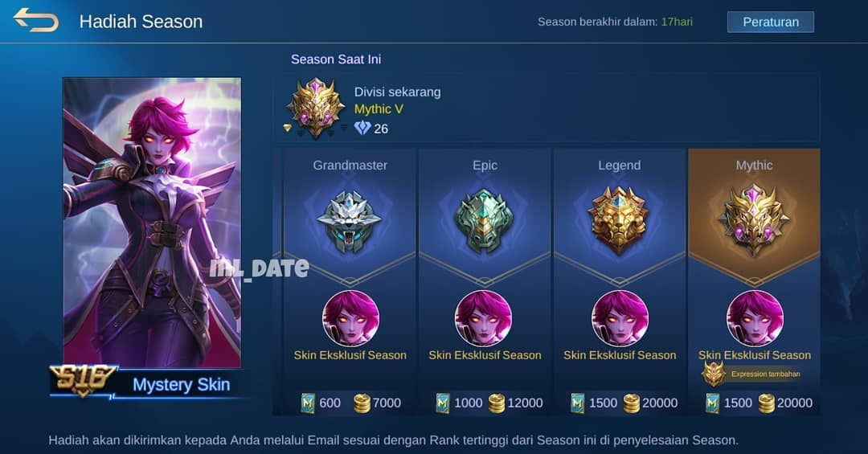
Task: Select the Legend rank badge
Action: click(618, 220)
